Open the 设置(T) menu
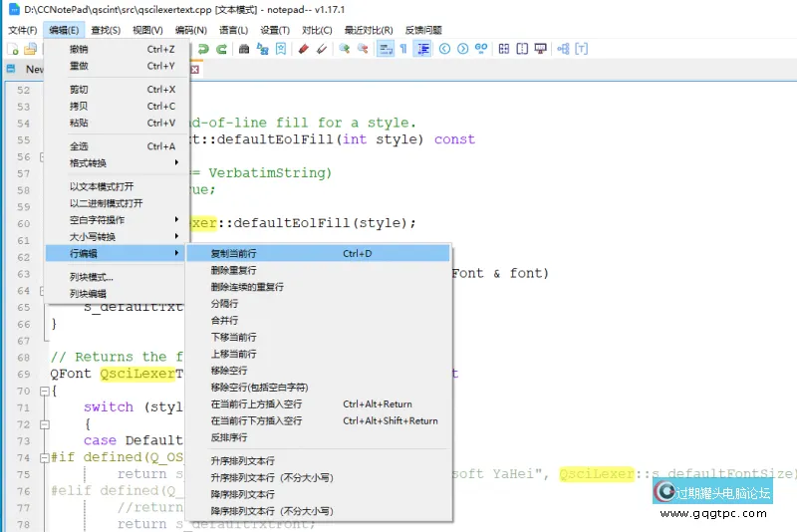Image resolution: width=797 pixels, height=532 pixels. 275,31
